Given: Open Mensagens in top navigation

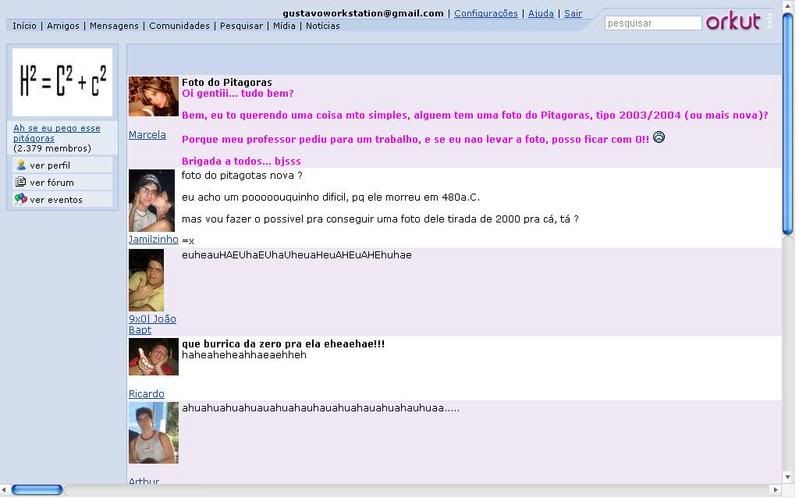Looking at the screenshot, I should (114, 26).
